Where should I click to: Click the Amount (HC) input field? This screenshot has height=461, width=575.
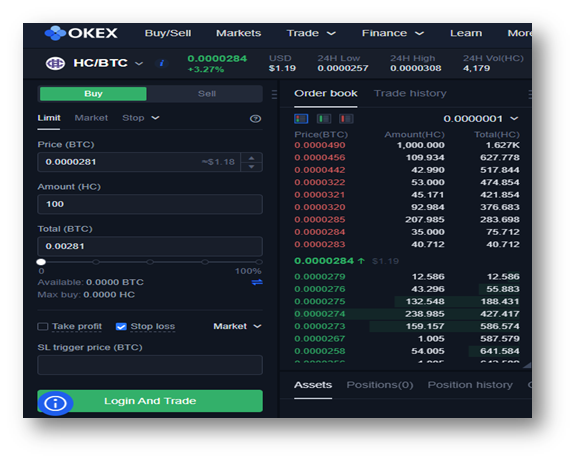(x=150, y=204)
